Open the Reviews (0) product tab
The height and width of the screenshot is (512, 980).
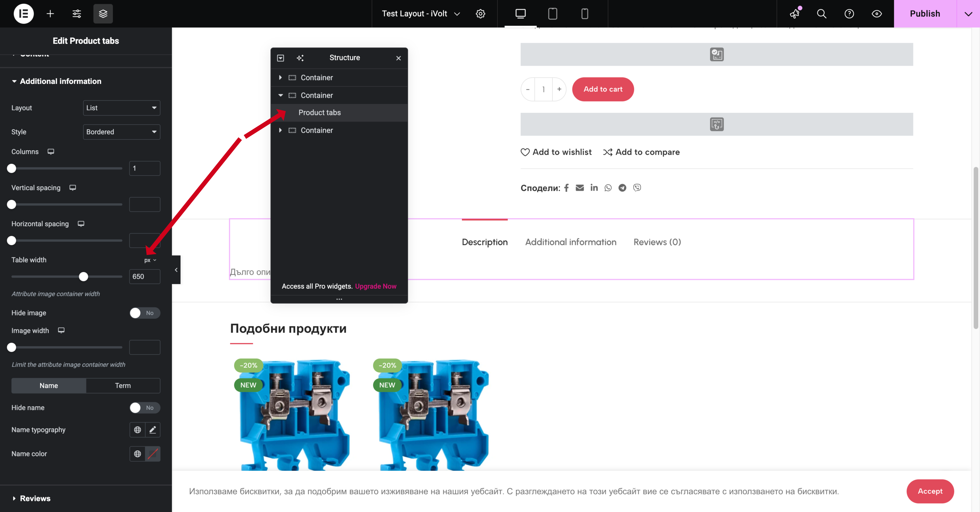coord(657,242)
